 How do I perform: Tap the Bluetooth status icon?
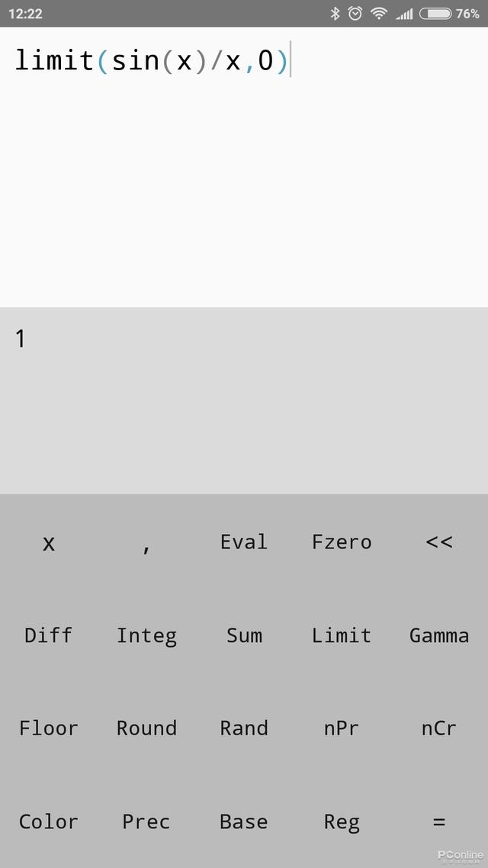pyautogui.click(x=335, y=14)
